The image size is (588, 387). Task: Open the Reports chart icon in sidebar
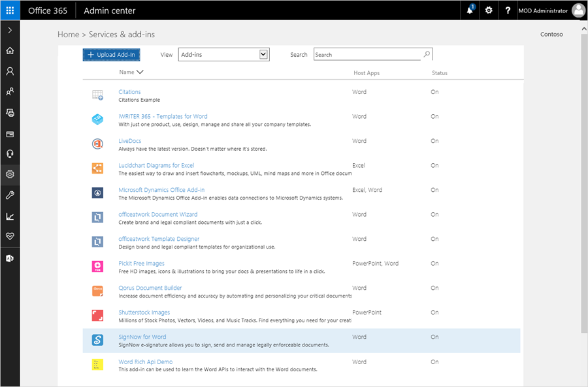(x=10, y=216)
